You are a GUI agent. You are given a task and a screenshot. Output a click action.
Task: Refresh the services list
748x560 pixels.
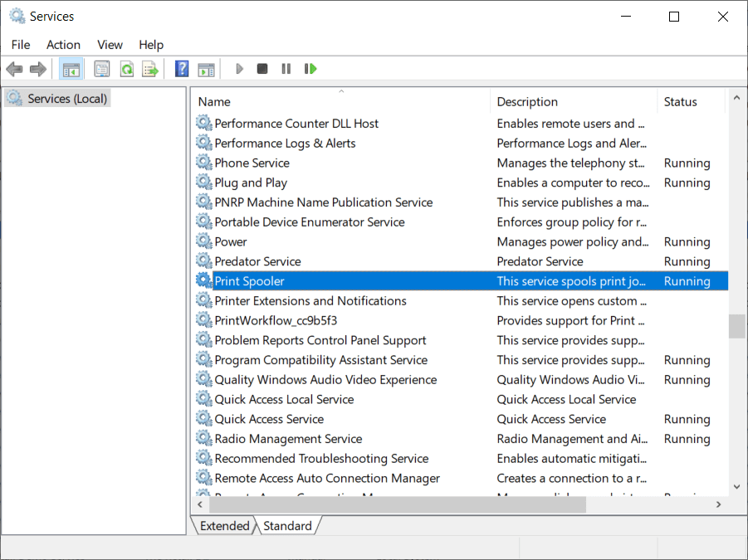click(x=126, y=68)
